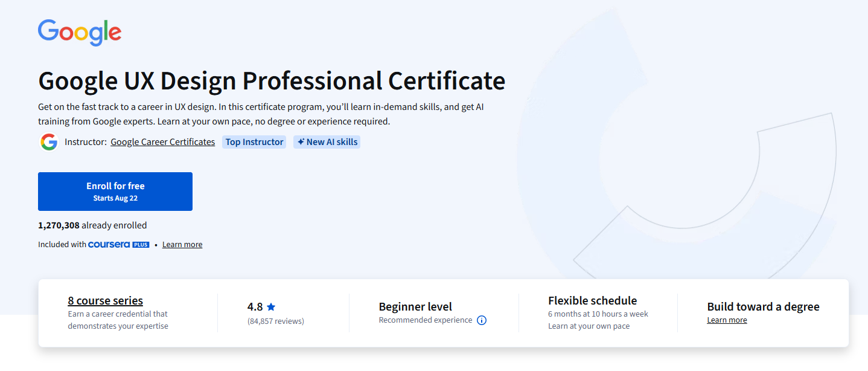Click the Recommended experience text

click(x=426, y=320)
